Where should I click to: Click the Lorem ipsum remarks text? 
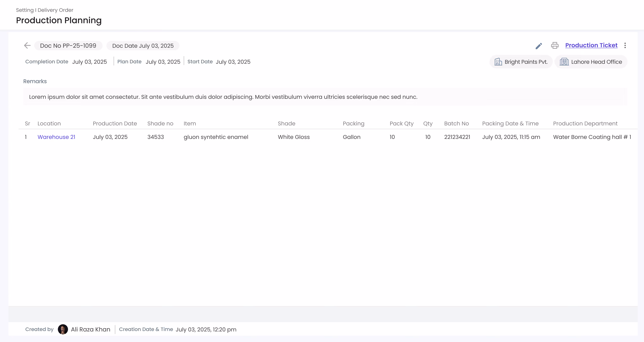coord(223,97)
